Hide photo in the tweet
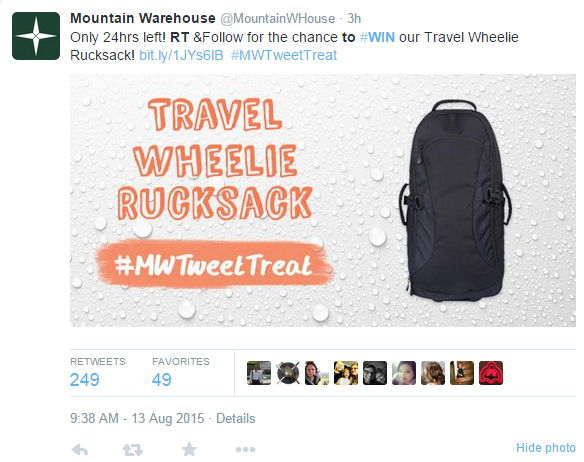 pyautogui.click(x=546, y=447)
